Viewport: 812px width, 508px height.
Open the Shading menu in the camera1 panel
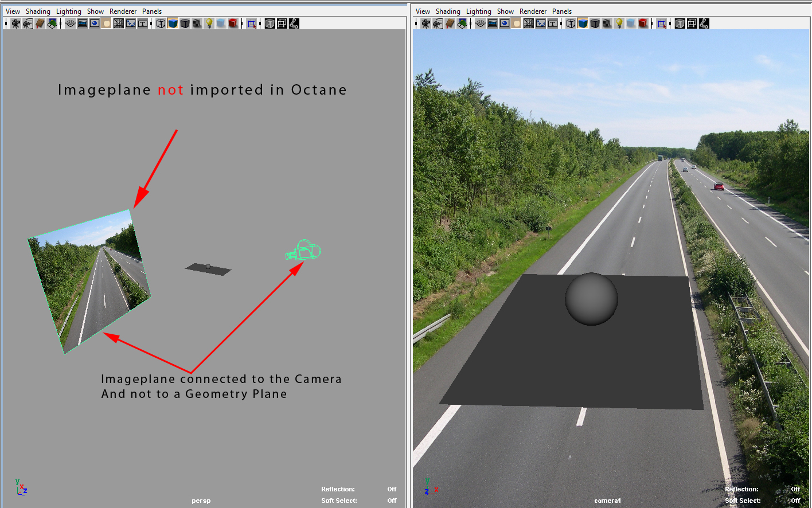pos(448,11)
